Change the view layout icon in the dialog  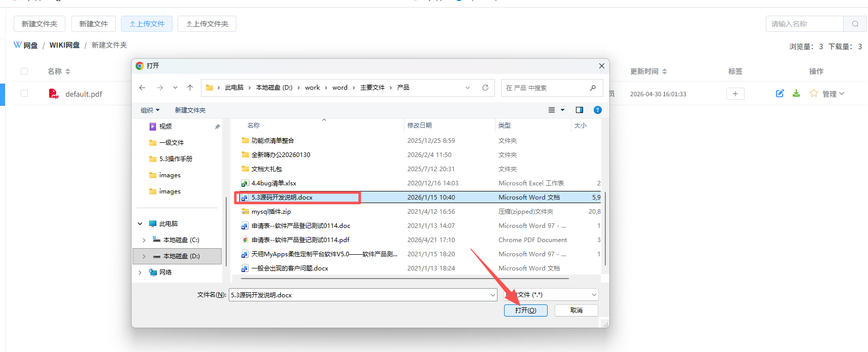pyautogui.click(x=552, y=110)
